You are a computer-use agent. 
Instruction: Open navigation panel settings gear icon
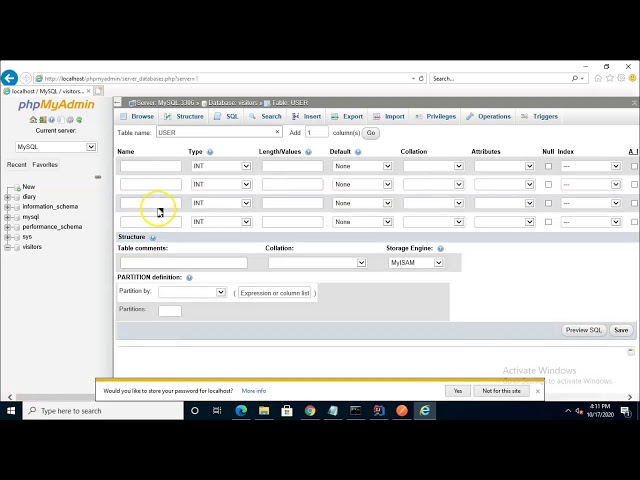[70, 120]
